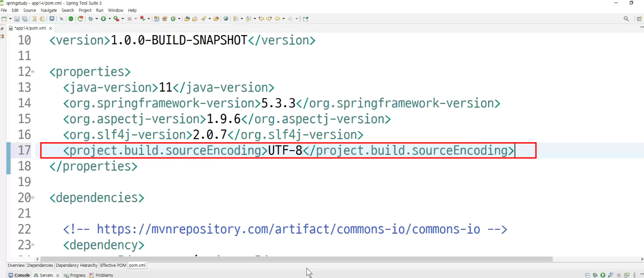Click the springframework version value 5.3.3
644x278 pixels.
coord(279,103)
